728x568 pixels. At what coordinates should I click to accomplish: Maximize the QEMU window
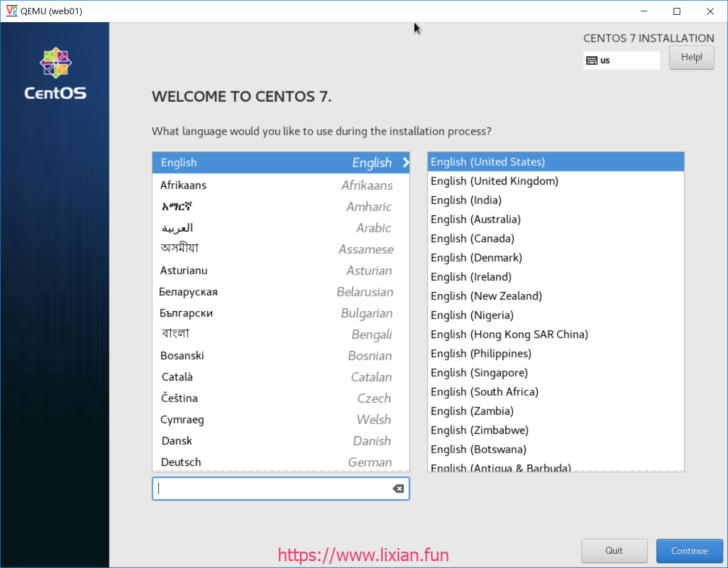pos(677,11)
